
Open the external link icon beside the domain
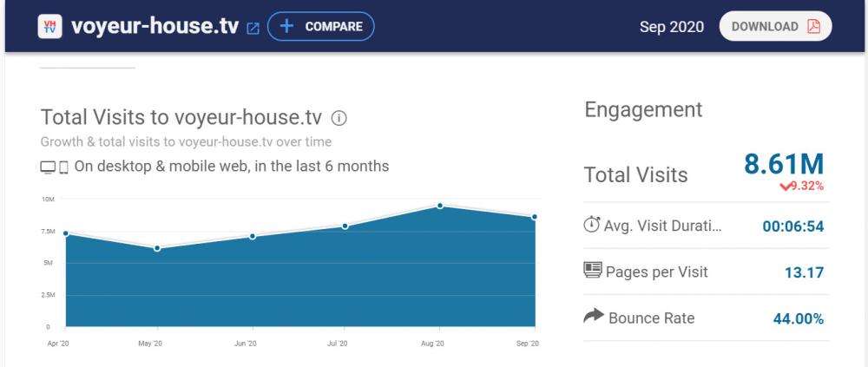click(253, 28)
